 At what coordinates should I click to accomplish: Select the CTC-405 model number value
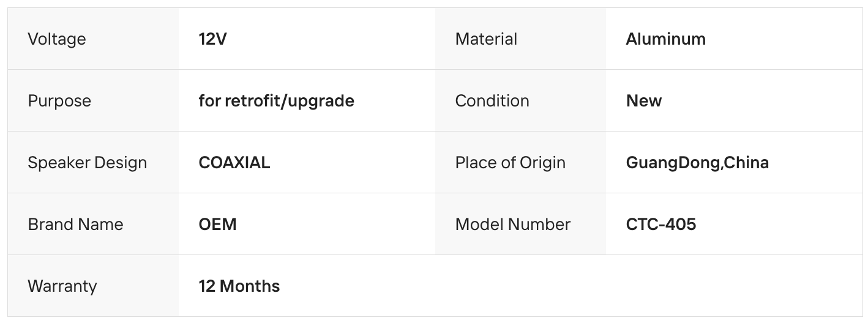(660, 225)
